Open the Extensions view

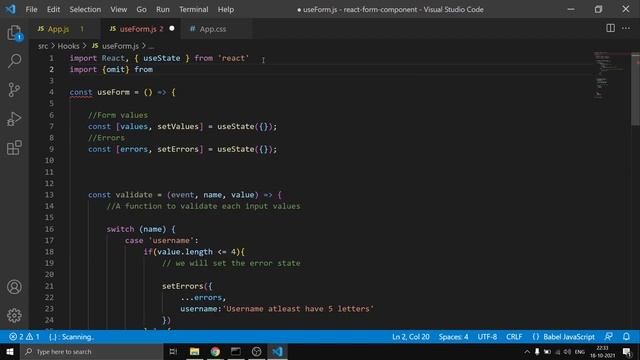[x=14, y=147]
